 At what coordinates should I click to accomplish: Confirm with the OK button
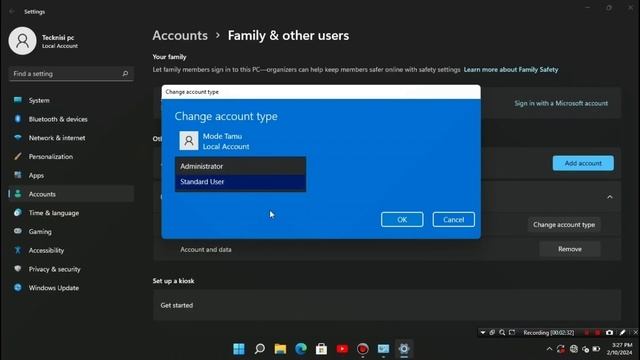[x=402, y=220]
